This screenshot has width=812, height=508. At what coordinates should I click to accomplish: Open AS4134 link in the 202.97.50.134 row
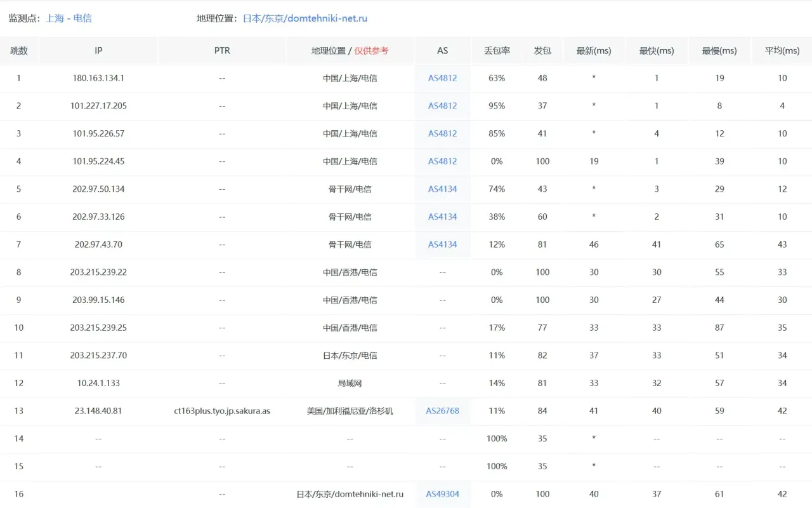tap(442, 189)
